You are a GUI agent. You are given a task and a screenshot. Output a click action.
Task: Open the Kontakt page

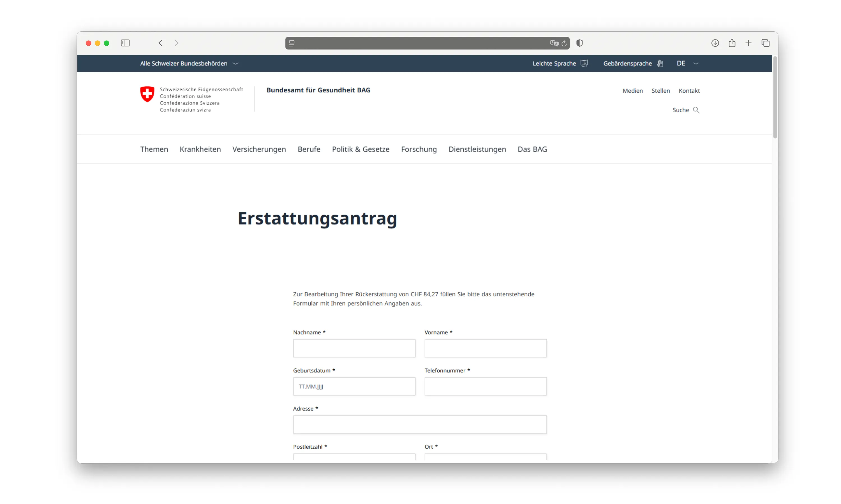coord(689,90)
